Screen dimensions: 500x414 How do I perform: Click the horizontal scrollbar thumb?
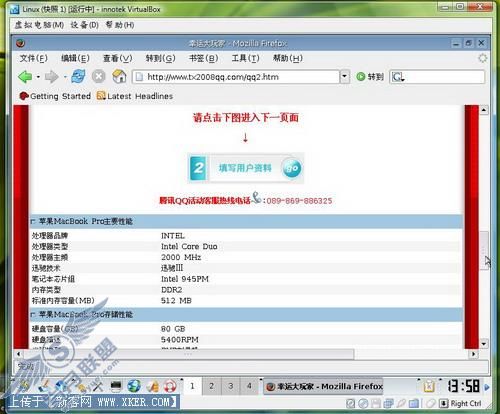tap(188, 354)
